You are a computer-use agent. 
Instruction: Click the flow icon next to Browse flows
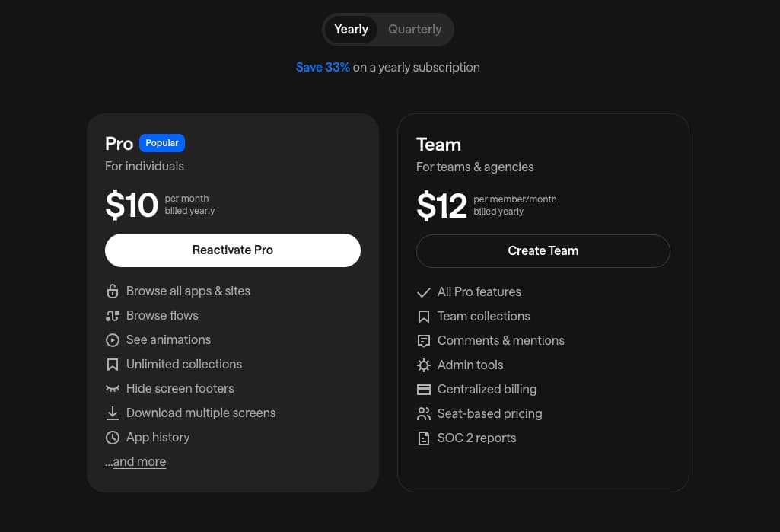tap(113, 316)
